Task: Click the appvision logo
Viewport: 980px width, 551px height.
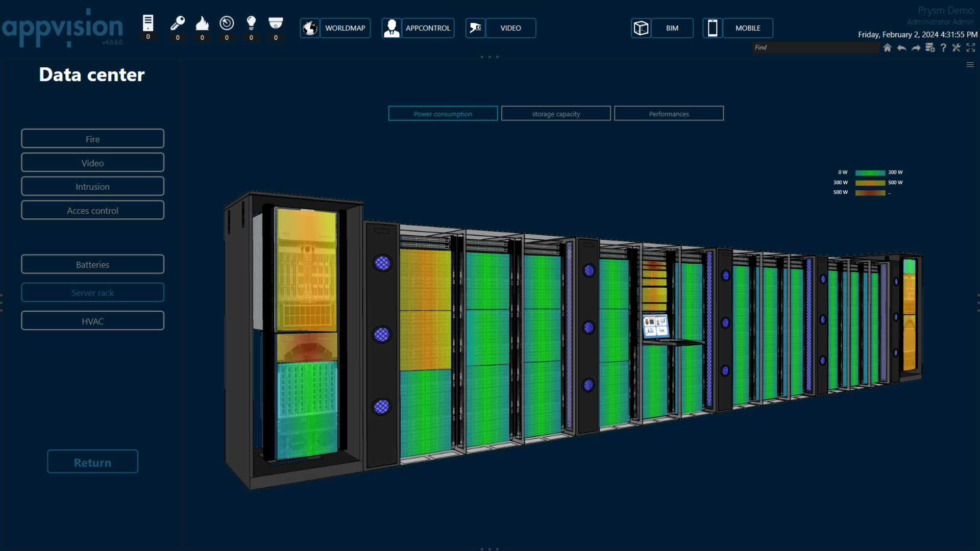Action: point(62,28)
